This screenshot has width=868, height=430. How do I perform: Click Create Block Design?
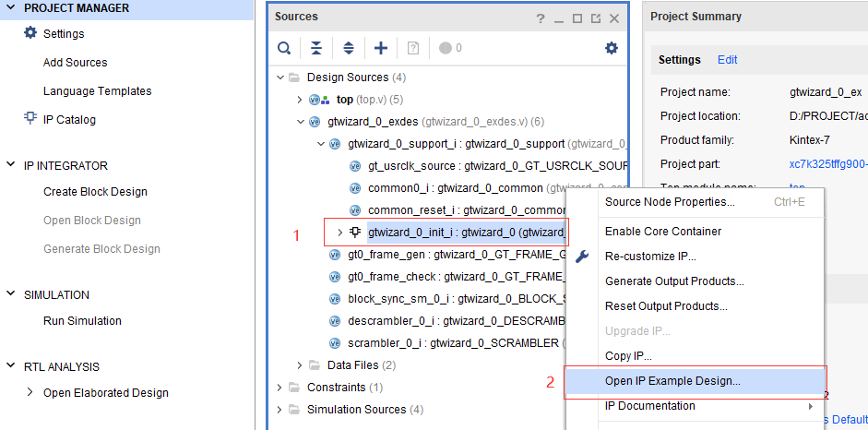[95, 192]
